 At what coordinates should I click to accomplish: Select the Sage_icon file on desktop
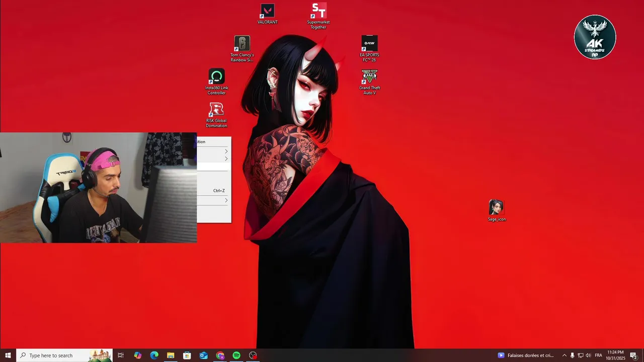[497, 211]
